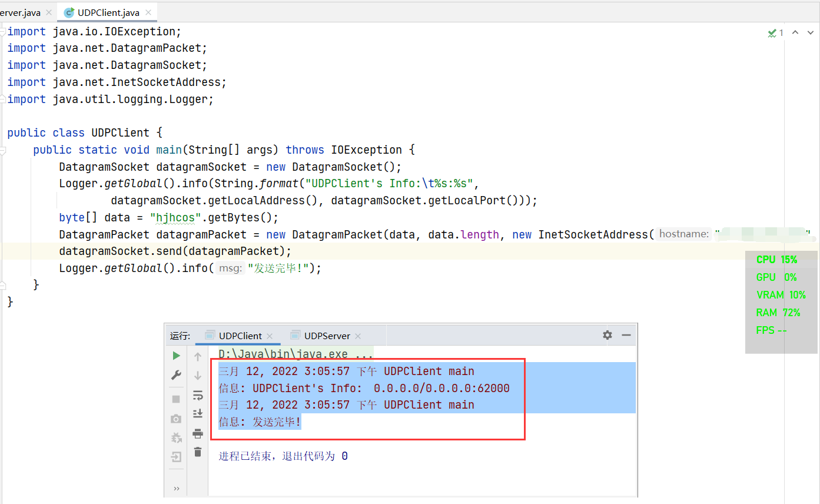Print console output with the printer icon
820x504 pixels.
coord(198,433)
